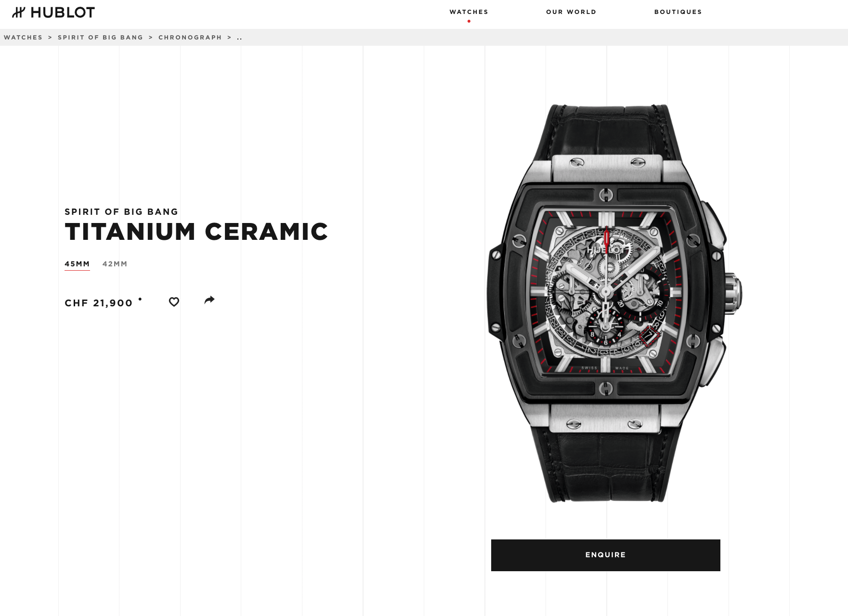Select the 45MM size option
Viewport: 848px width, 616px height.
point(77,264)
